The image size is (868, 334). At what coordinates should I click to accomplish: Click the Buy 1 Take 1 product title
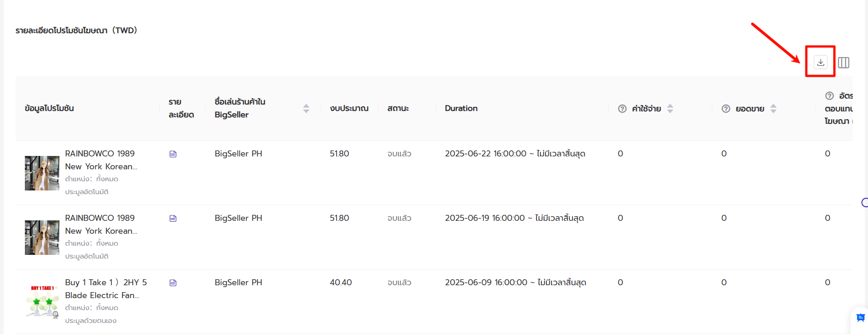click(x=106, y=289)
